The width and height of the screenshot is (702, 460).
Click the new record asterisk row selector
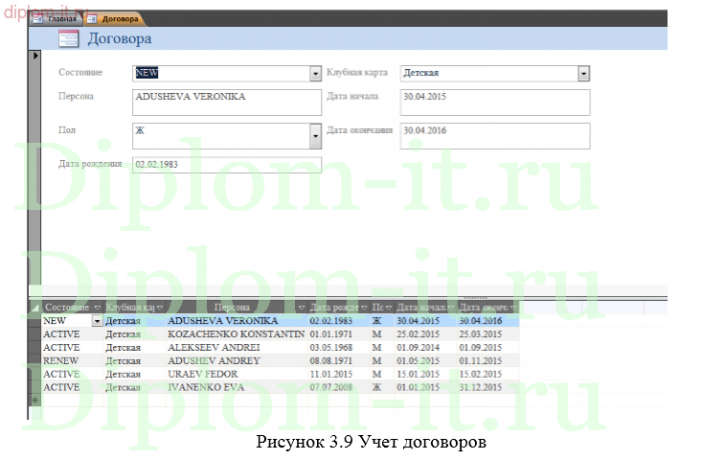click(34, 400)
